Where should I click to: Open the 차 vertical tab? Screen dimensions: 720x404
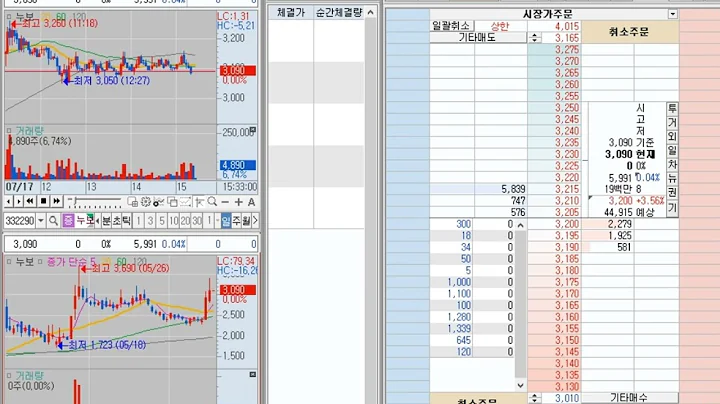coord(672,165)
